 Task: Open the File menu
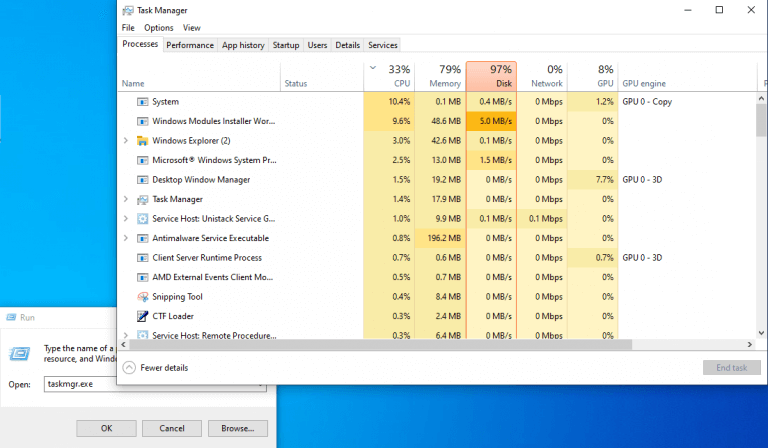point(128,28)
